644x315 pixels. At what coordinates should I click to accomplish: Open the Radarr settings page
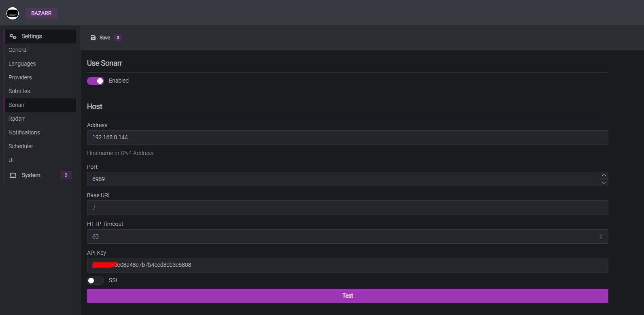[x=17, y=119]
